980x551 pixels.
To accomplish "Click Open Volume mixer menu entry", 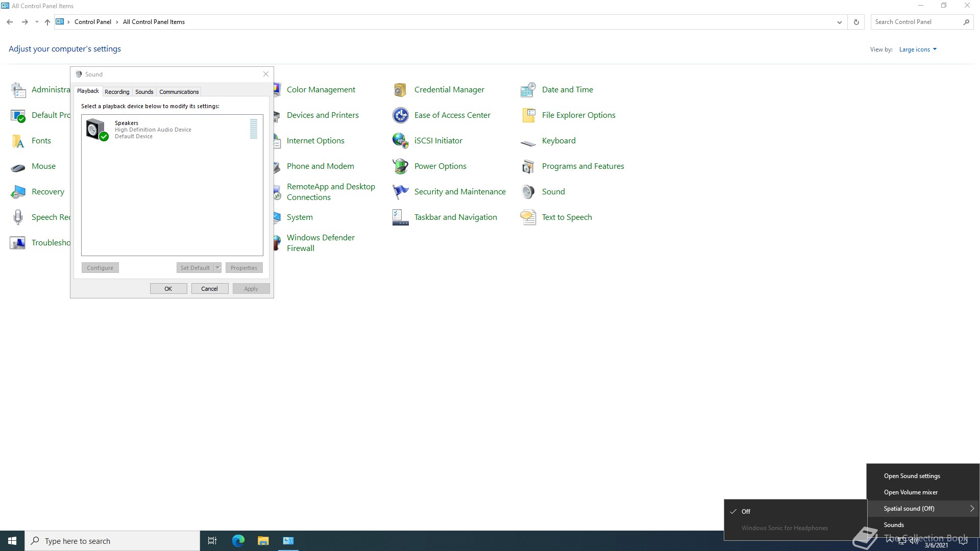I will point(911,492).
